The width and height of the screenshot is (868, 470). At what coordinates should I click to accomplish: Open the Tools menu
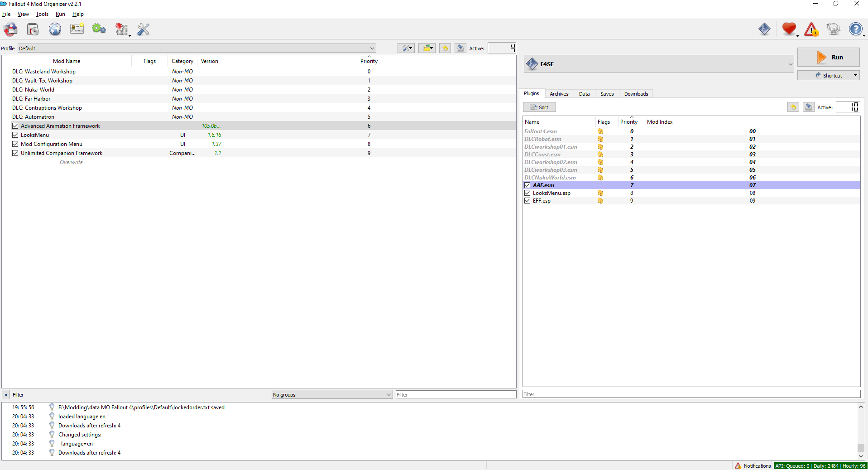tap(42, 14)
